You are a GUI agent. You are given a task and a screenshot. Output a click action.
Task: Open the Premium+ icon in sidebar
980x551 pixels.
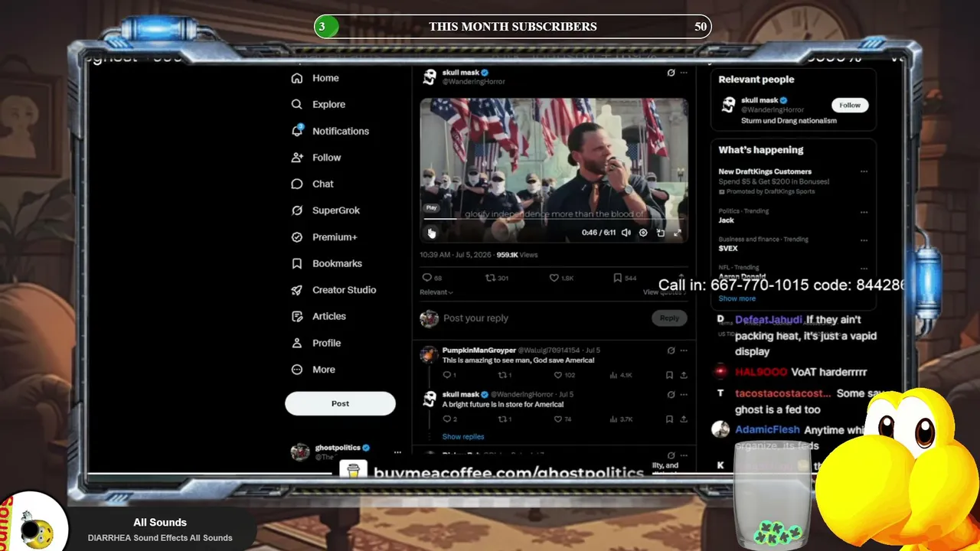[x=297, y=237]
